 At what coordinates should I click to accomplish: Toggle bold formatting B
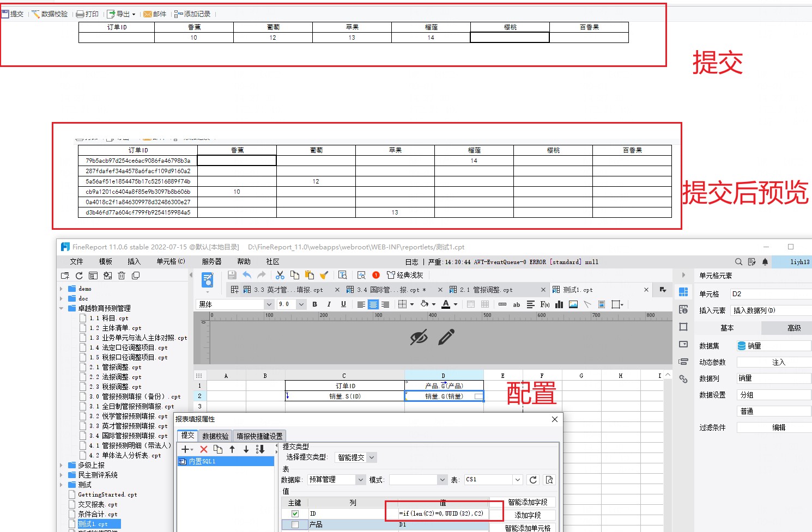tap(314, 304)
